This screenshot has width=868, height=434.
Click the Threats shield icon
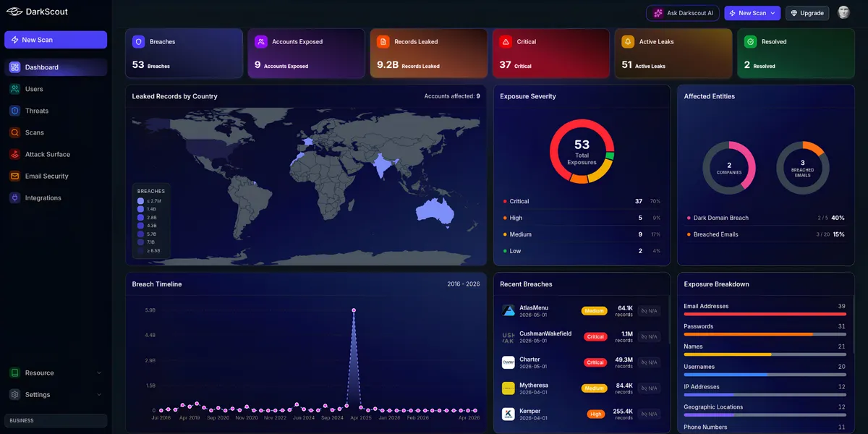(x=14, y=111)
